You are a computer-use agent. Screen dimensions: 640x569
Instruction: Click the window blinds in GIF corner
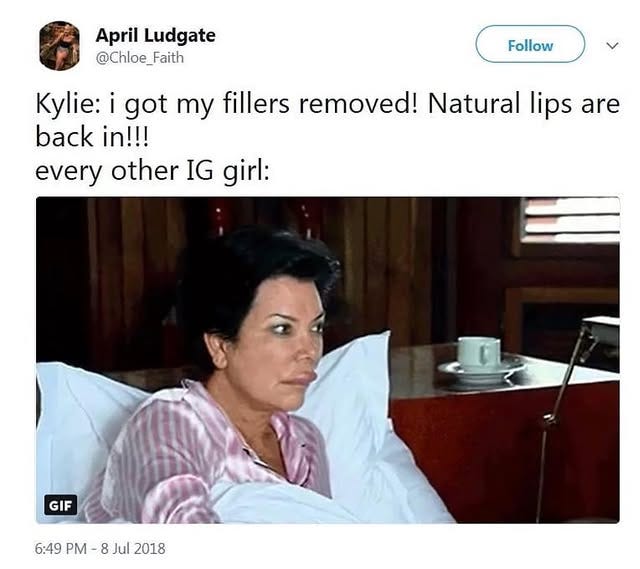570,220
